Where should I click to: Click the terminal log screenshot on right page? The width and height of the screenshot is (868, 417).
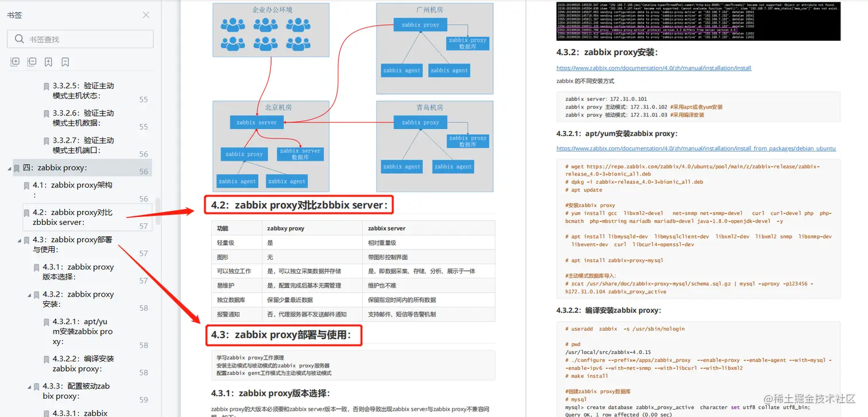pos(698,21)
